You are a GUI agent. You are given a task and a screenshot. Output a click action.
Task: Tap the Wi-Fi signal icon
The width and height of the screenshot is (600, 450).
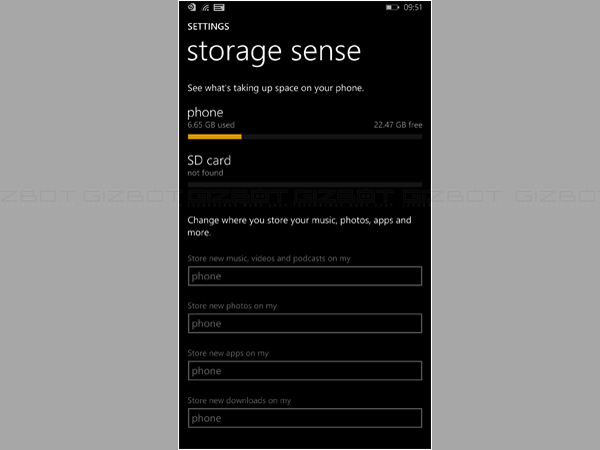click(205, 7)
